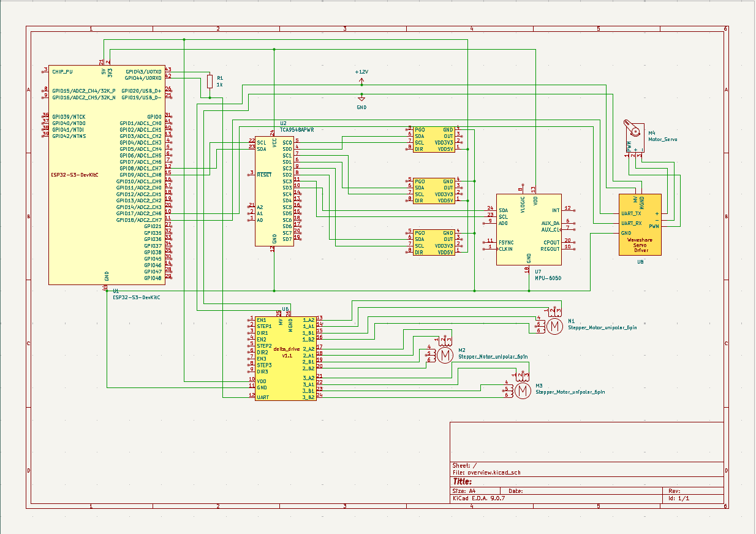Click the 'INT' pin label on MPU-6050

556,210
